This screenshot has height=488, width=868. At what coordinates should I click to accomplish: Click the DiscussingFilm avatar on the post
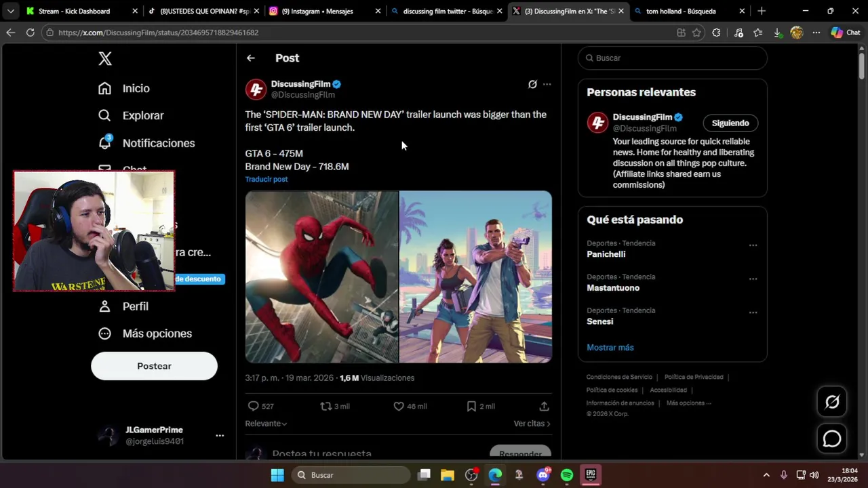[256, 89]
